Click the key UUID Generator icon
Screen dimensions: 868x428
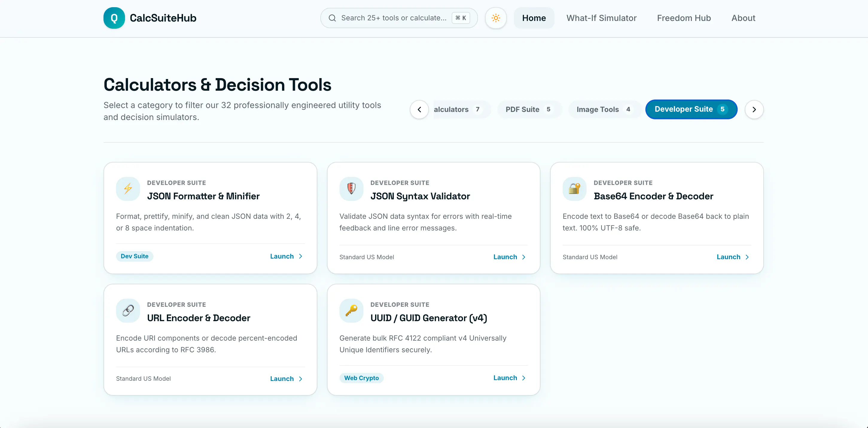pos(351,310)
